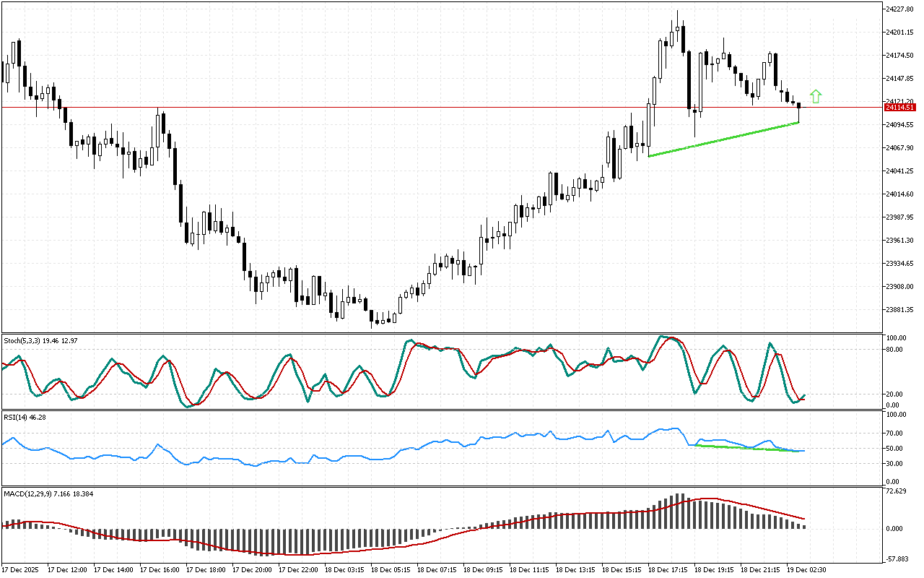924x578 pixels.
Task: Click the lowest candle of the chart
Action: (372, 317)
